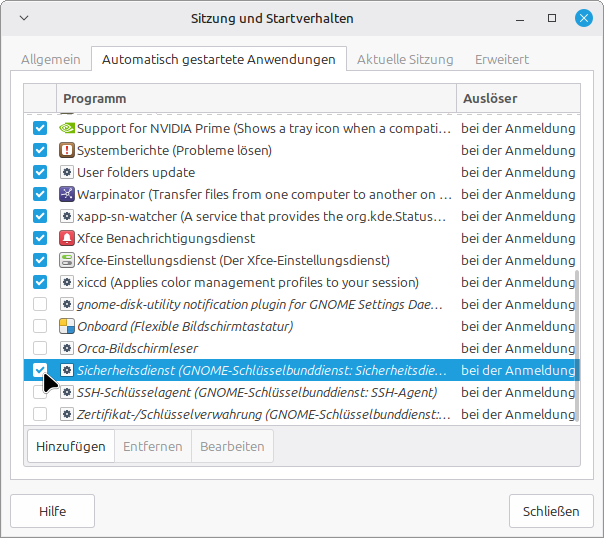Click the vertical scrollbar of the list

coord(577,345)
